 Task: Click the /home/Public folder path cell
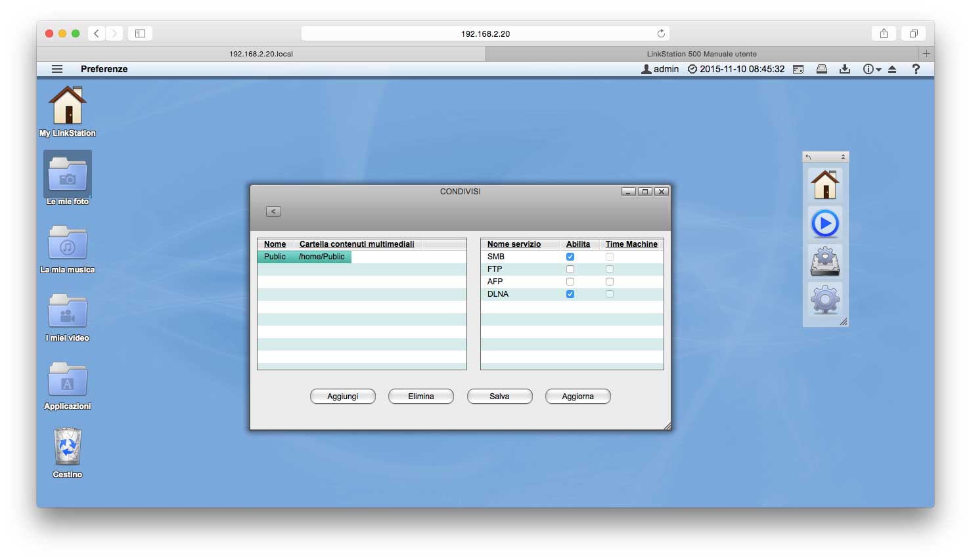[322, 257]
